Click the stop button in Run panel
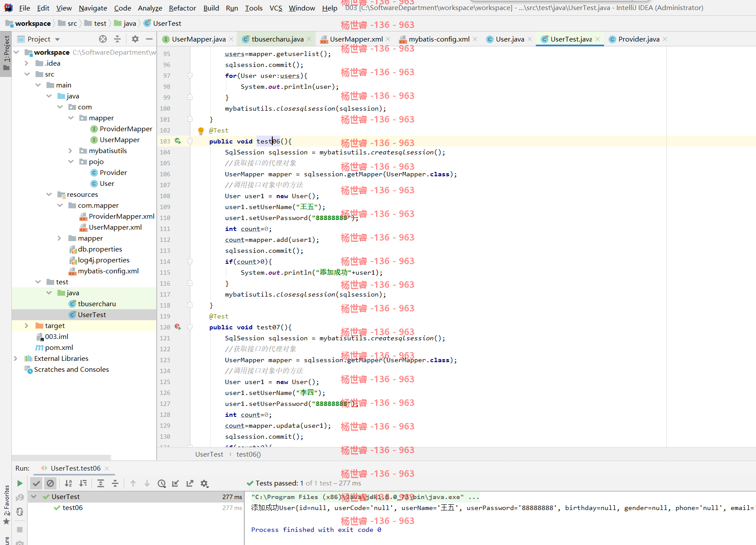Image resolution: width=756 pixels, height=545 pixels. tap(20, 529)
